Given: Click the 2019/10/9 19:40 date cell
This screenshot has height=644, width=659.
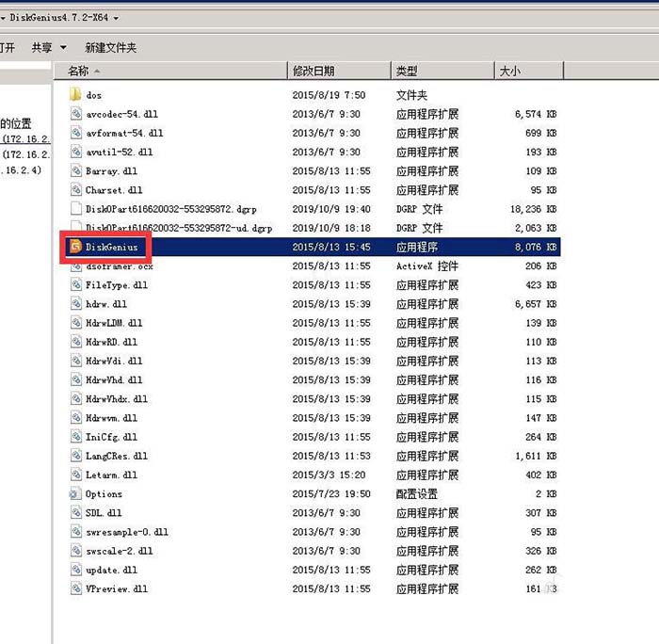Looking at the screenshot, I should 331,209.
